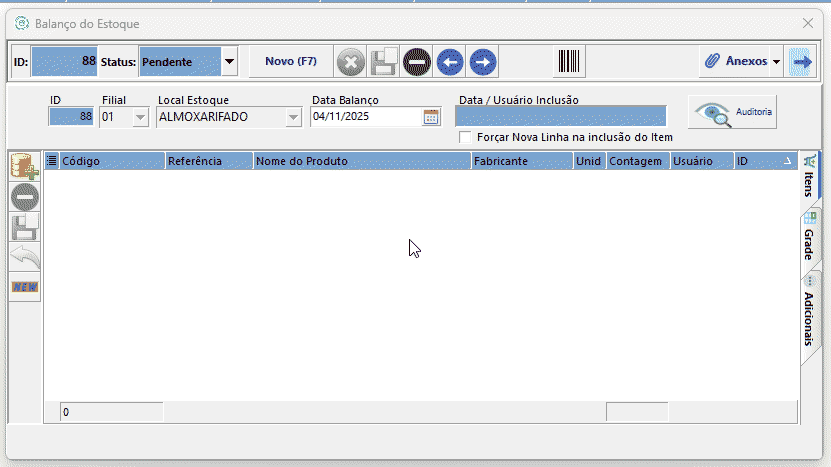The height and width of the screenshot is (467, 831).
Task: Click the grid list icon left of Código
Action: pos(52,160)
